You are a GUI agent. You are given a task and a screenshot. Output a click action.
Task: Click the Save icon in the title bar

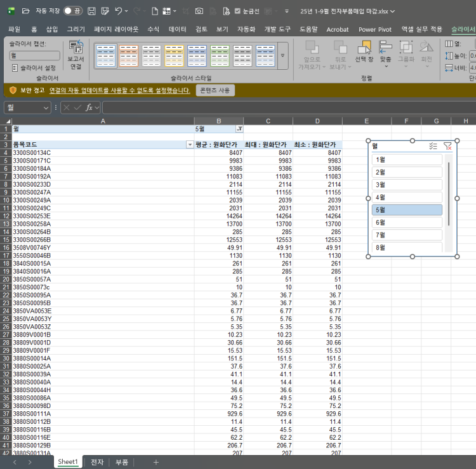coord(92,11)
